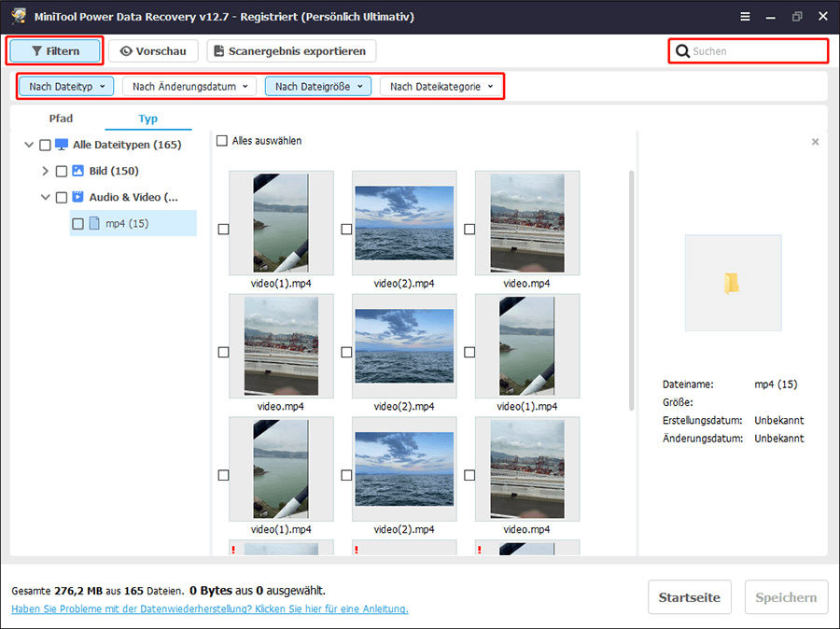Open the Nach Änderungsdatum dropdown
The height and width of the screenshot is (629, 840).
pos(189,85)
